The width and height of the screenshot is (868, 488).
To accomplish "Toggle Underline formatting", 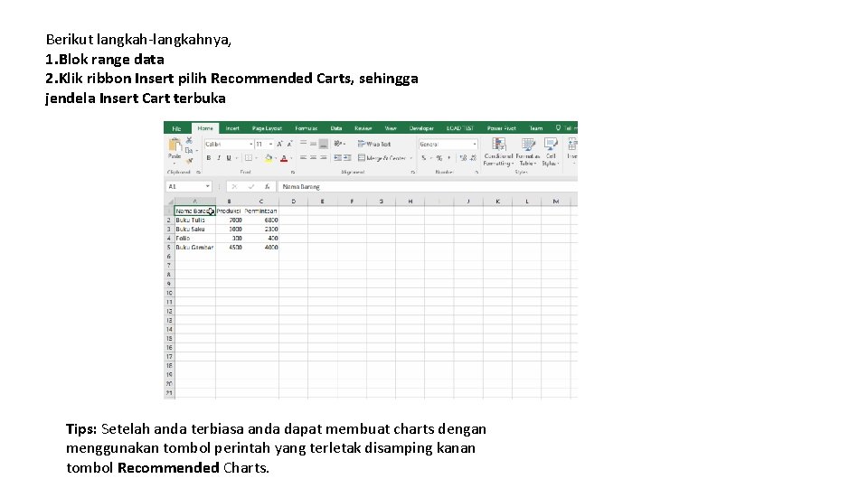I will point(229,157).
